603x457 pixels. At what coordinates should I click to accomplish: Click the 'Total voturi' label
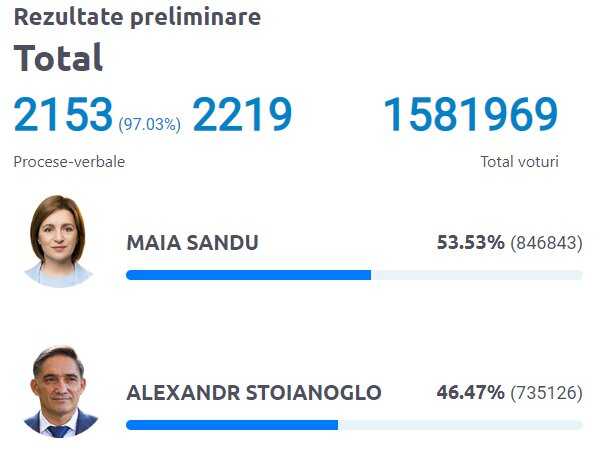coord(519,162)
